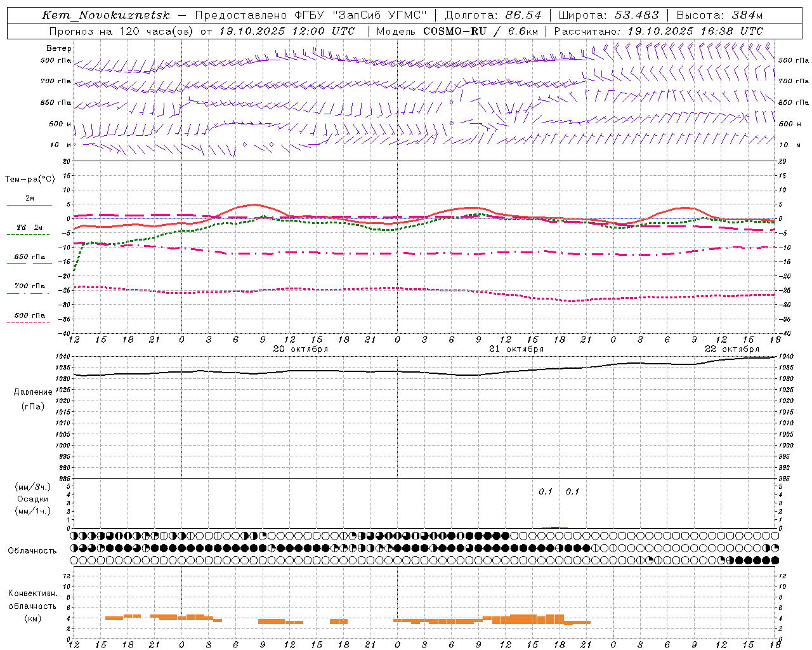812x650 pixels.
Task: Click the 850 гПа temperature legend entry
Action: coord(30,257)
